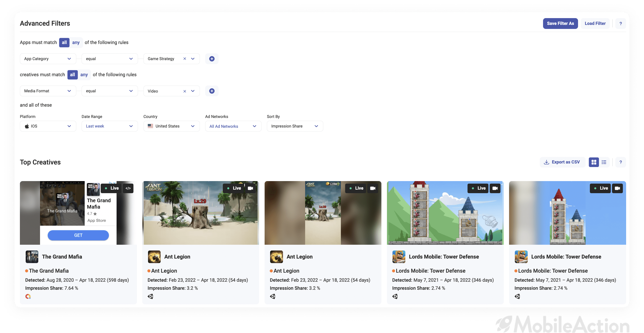Click first Lords Mobile app icon
Viewport: 644px width, 333px height.
pos(399,257)
